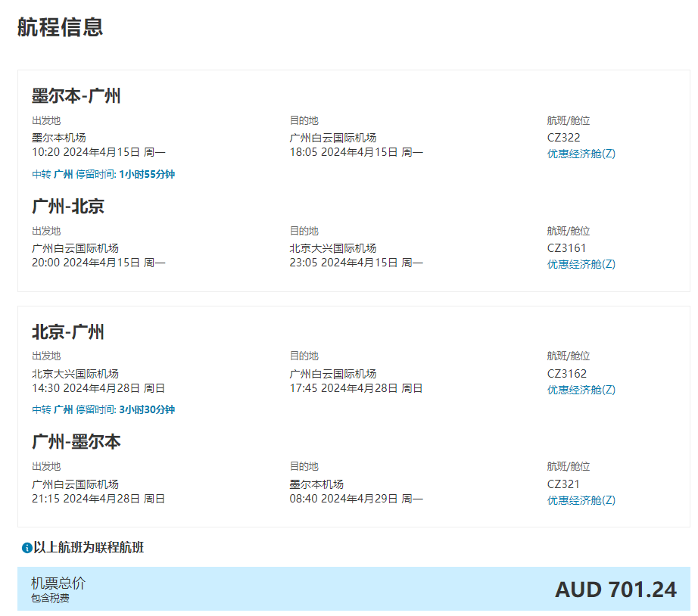This screenshot has height=616, width=698.
Task: Click the 包含税费 note under total price
Action: click(50, 599)
